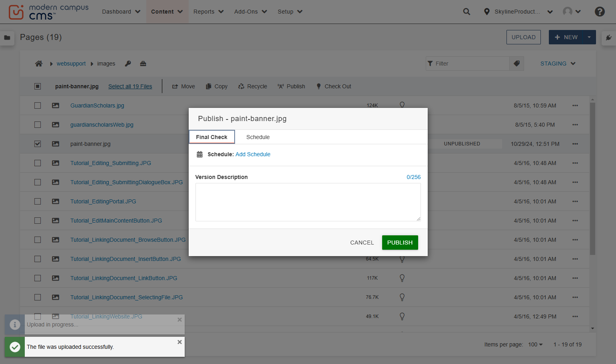This screenshot has height=364, width=616.
Task: Expand the Dashboard menu
Action: (121, 12)
